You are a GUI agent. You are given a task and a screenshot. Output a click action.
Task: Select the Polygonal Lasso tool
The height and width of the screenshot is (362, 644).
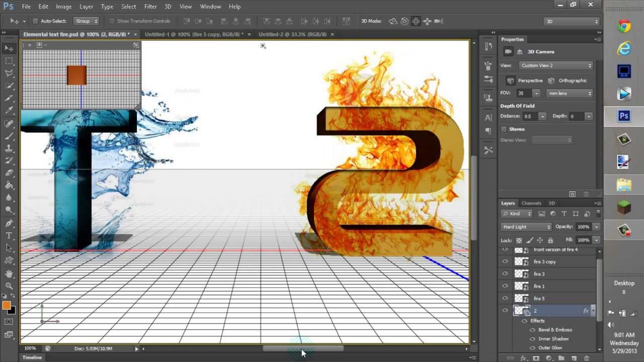point(9,73)
